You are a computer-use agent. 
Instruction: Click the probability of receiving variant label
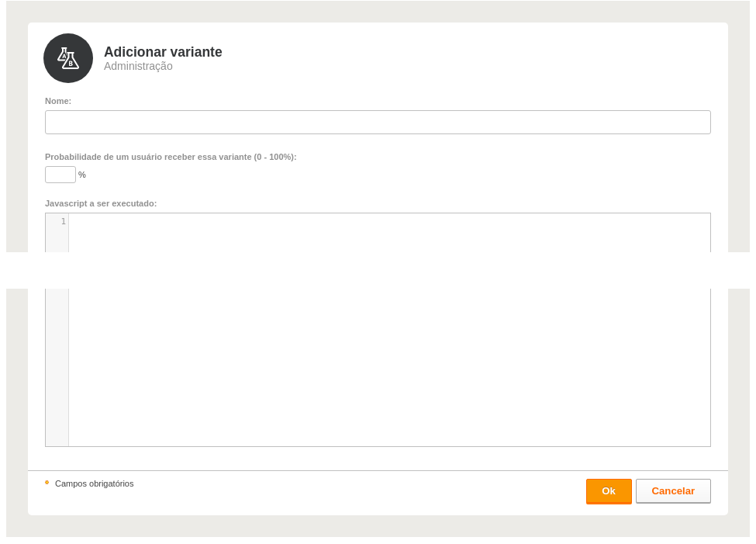171,157
